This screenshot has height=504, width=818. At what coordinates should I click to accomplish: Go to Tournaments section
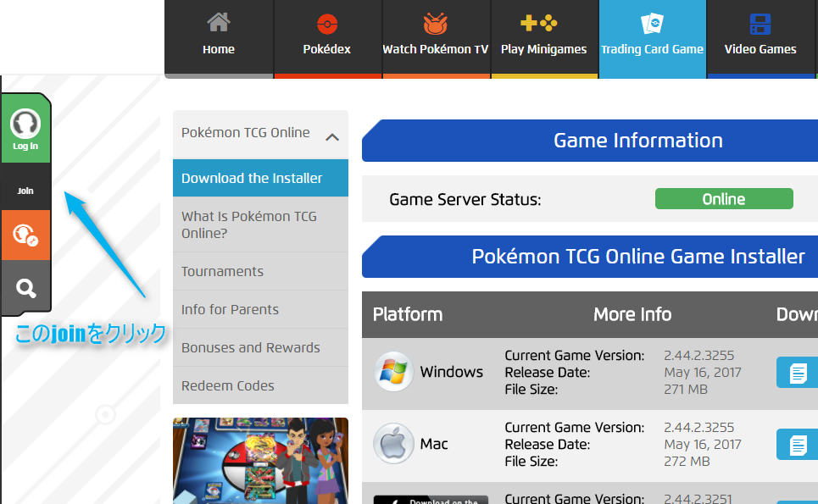click(260, 272)
